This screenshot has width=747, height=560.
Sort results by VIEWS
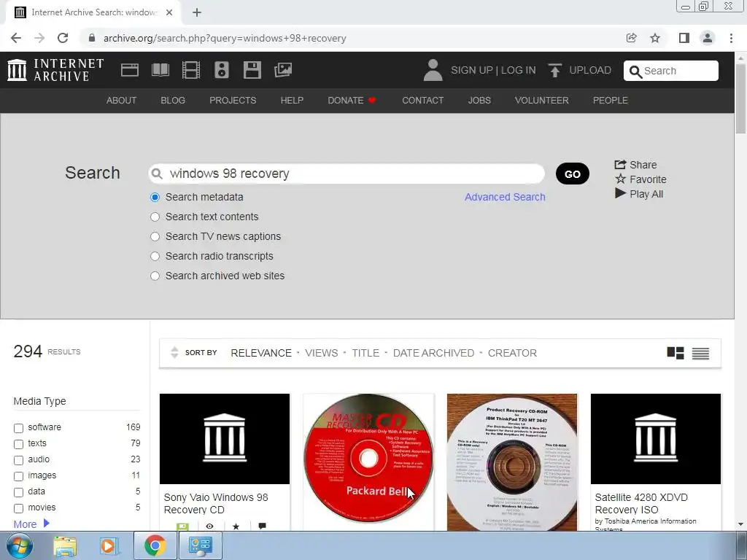(322, 353)
